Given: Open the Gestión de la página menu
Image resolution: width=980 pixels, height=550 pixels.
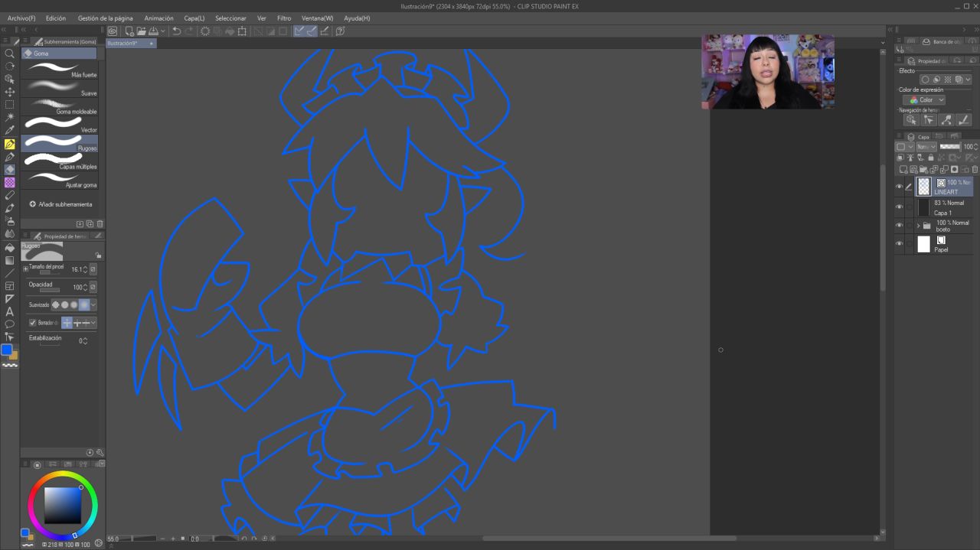Looking at the screenshot, I should pos(105,18).
